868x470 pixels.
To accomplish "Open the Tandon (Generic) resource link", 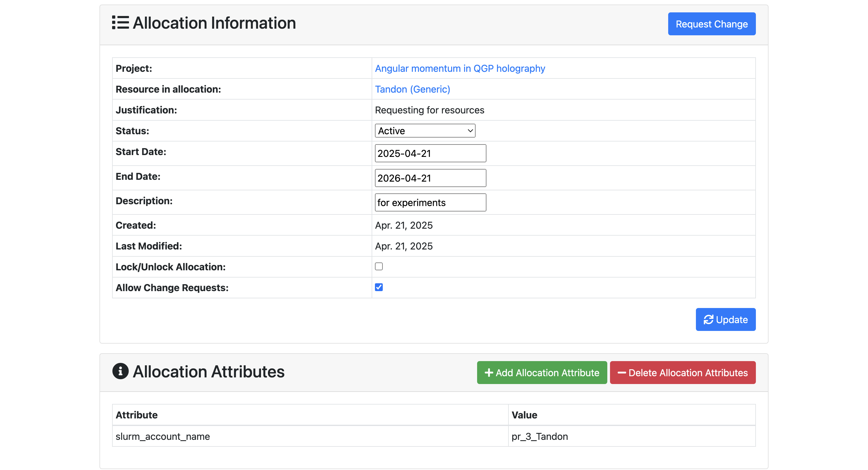I will tap(412, 89).
